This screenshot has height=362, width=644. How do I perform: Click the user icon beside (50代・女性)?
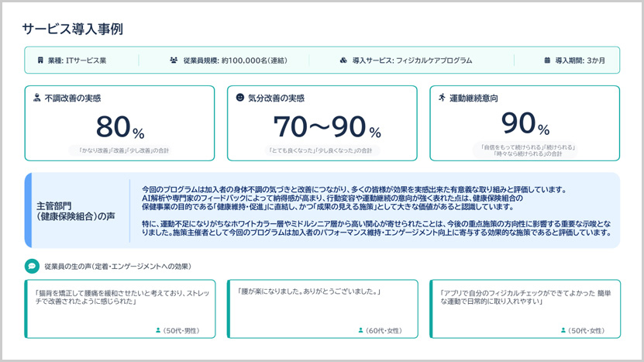click(563, 330)
